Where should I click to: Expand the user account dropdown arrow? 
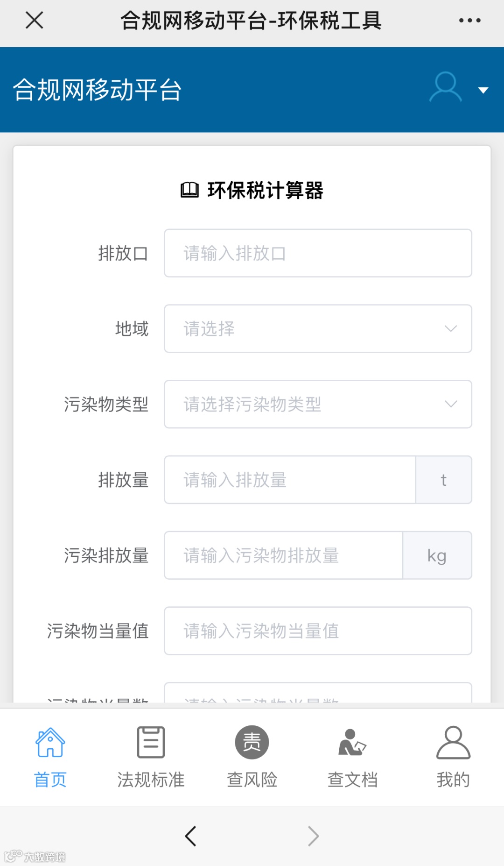483,90
